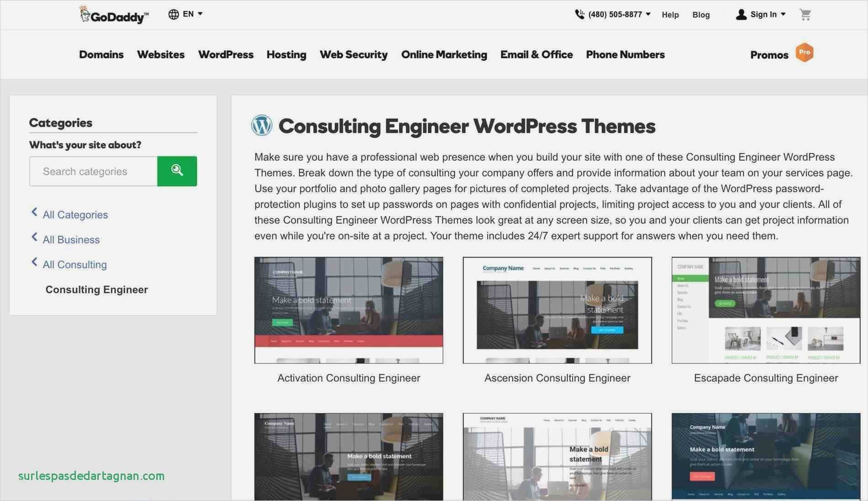868x501 pixels.
Task: Open the EN language dropdown arrow
Action: pyautogui.click(x=200, y=14)
